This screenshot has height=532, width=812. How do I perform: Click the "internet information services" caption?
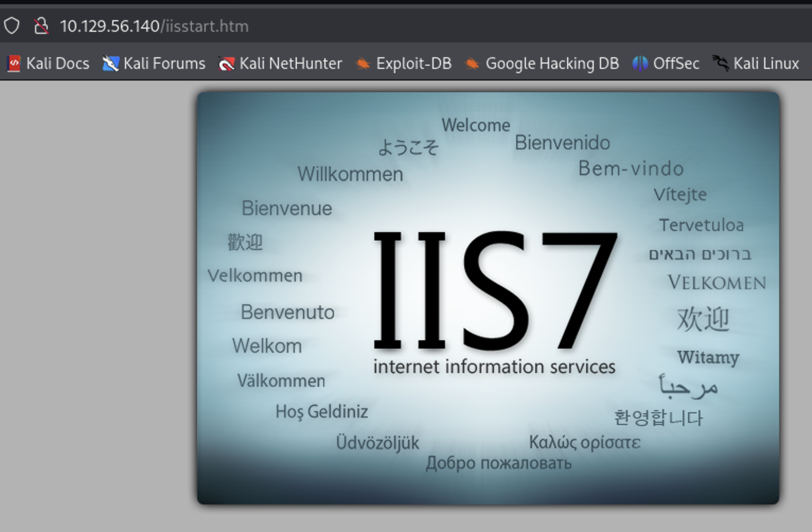tap(494, 367)
